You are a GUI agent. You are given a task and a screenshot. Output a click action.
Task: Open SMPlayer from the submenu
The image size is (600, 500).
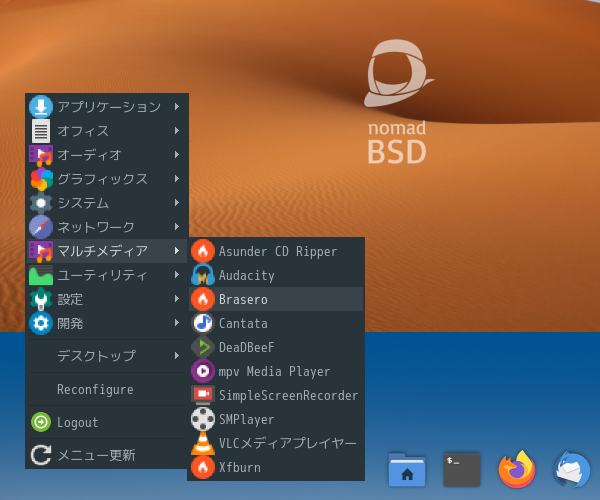tap(276, 419)
